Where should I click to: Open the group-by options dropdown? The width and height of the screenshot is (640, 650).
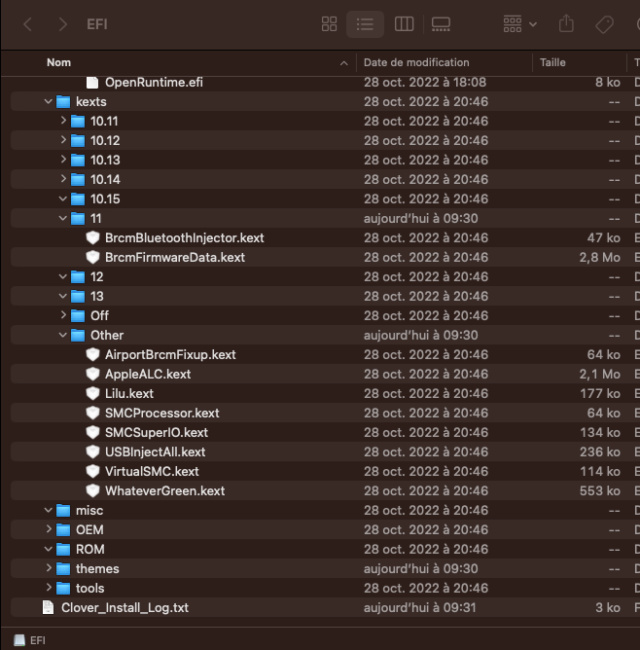(x=520, y=24)
